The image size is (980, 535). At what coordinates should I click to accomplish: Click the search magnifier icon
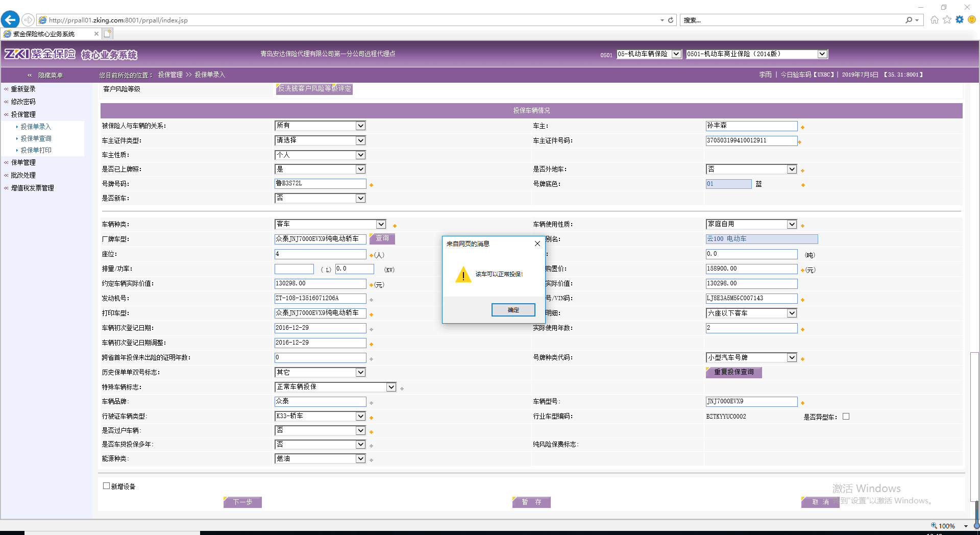pos(909,20)
